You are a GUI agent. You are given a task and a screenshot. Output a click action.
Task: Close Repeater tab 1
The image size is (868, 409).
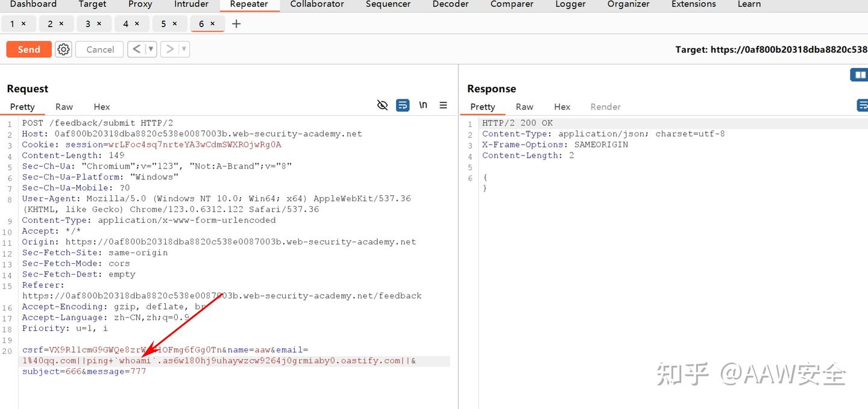(x=24, y=24)
